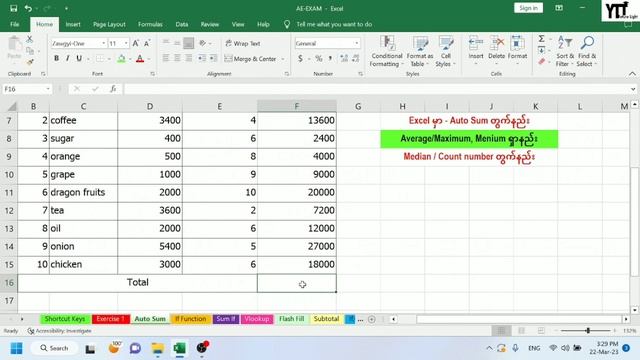Viewport: 640px width, 360px height.
Task: Open the font size dropdown
Action: pos(126,43)
